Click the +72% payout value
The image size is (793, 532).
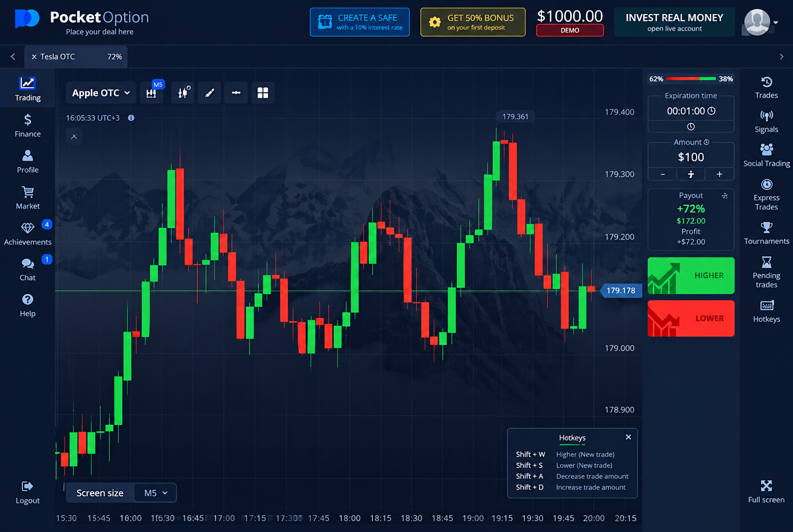(x=690, y=209)
